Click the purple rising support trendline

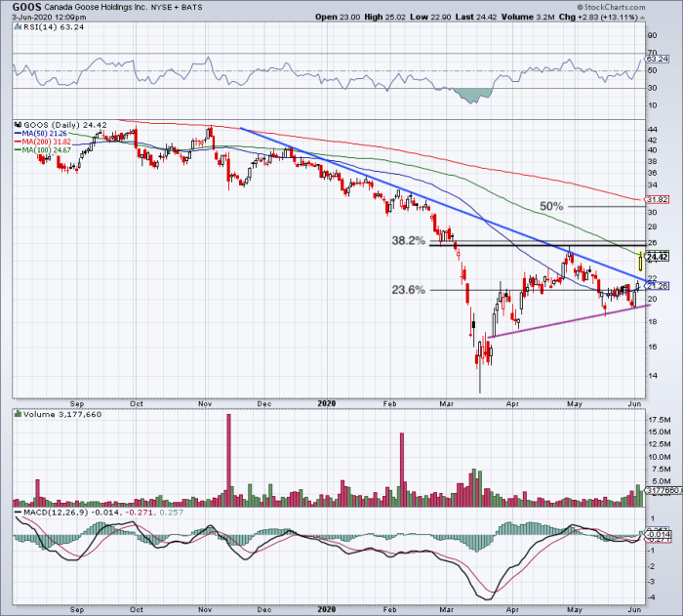(x=566, y=321)
